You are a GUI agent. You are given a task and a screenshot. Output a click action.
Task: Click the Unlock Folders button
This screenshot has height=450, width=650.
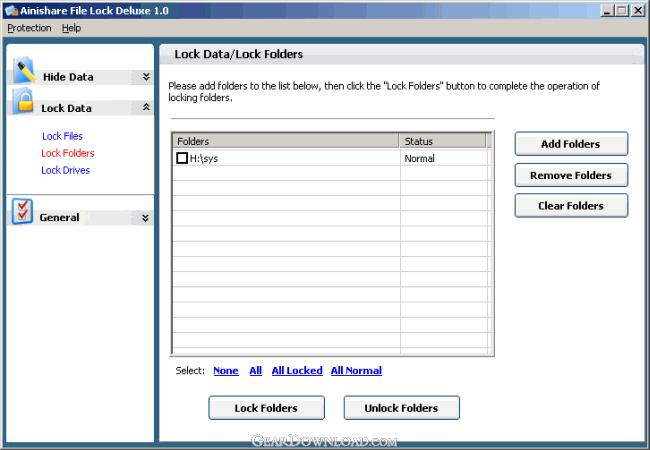[x=402, y=408]
